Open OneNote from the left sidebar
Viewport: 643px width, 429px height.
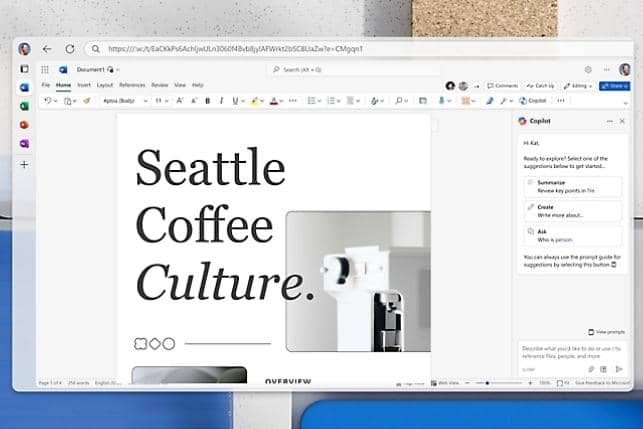[x=24, y=144]
